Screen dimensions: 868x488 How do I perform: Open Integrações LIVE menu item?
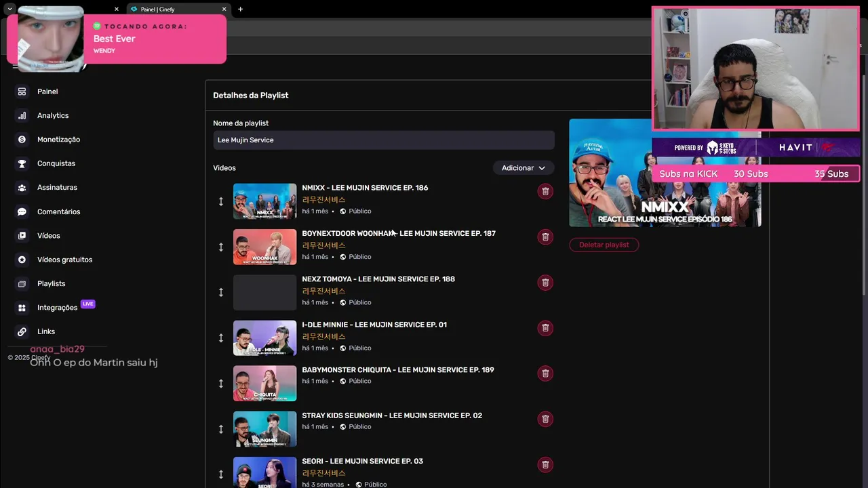click(x=57, y=308)
